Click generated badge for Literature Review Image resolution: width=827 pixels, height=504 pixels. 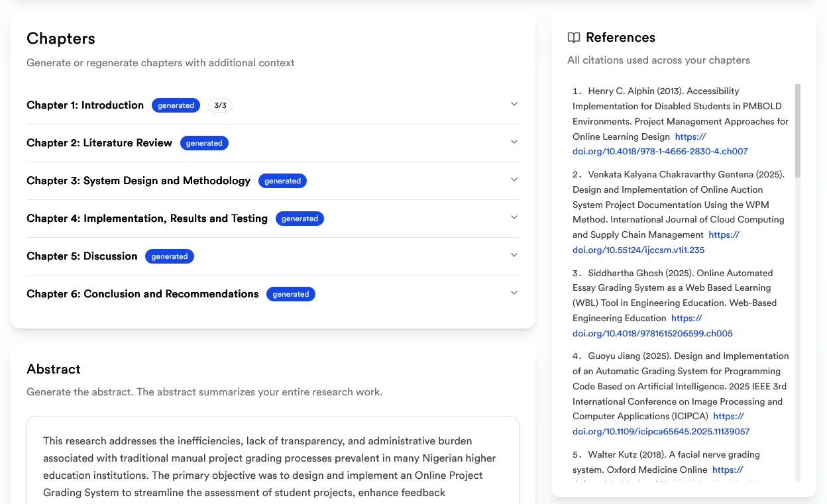(x=204, y=143)
